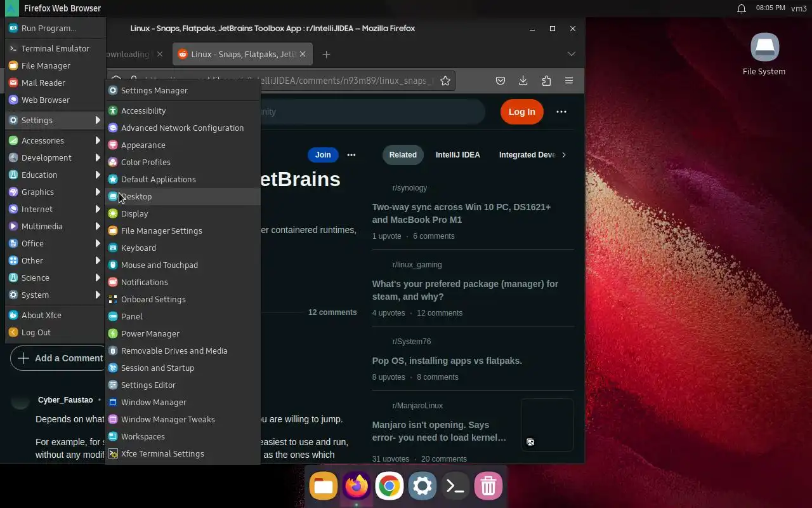Open the r/linux_gaming community link
812x508 pixels.
(417, 265)
